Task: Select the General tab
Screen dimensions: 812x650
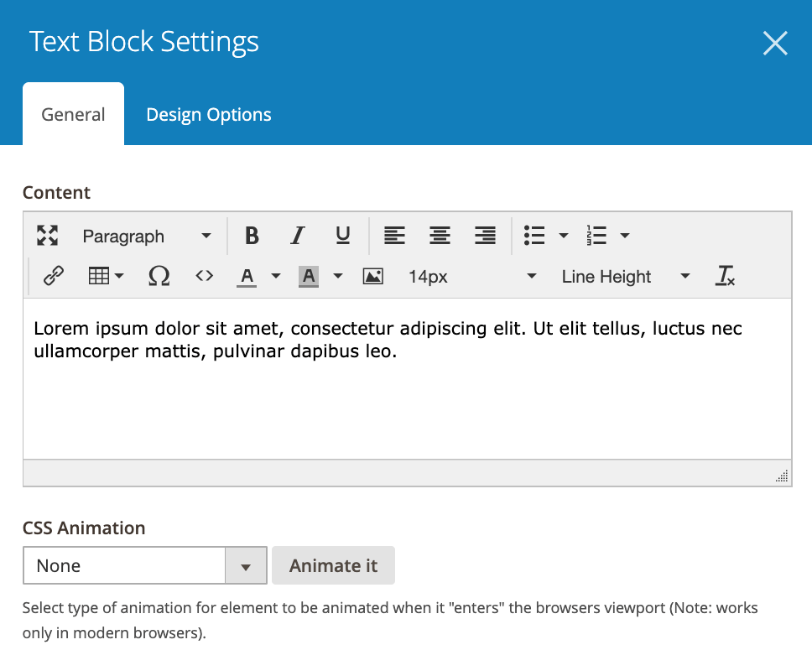Action: [73, 114]
